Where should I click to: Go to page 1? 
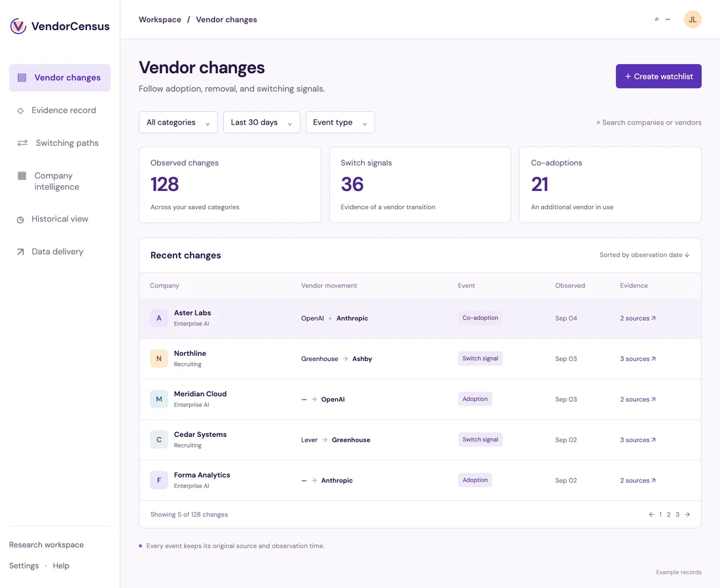660,515
